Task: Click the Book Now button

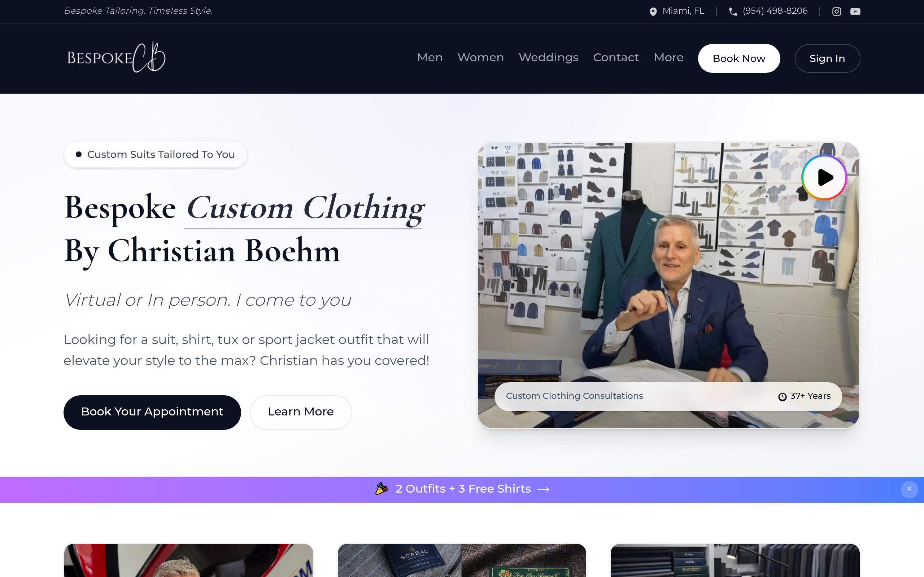Action: [739, 58]
